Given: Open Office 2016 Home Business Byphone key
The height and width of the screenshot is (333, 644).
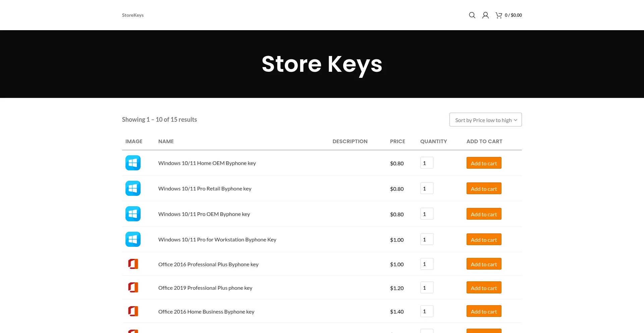Looking at the screenshot, I should [206, 312].
